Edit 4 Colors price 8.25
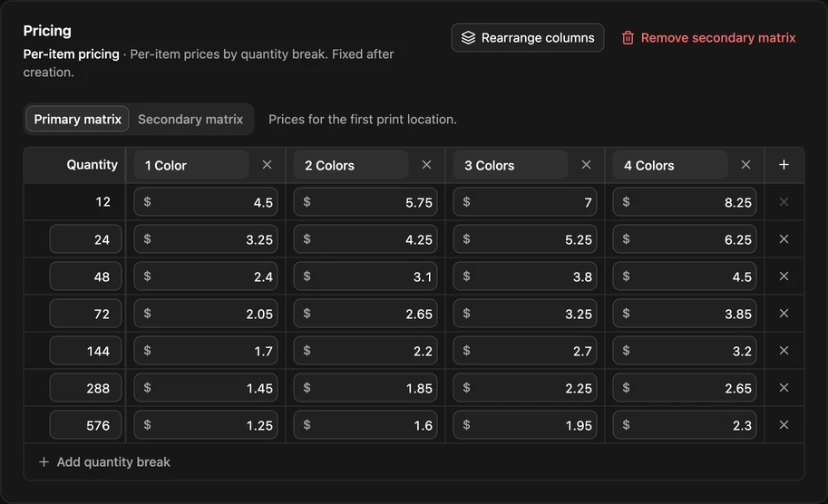This screenshot has height=504, width=828. pos(685,201)
